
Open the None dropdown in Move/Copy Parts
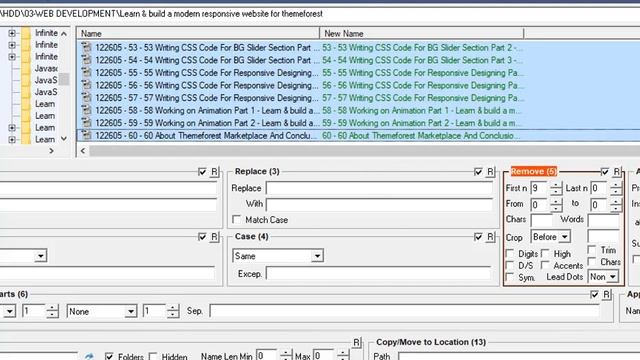point(131,311)
